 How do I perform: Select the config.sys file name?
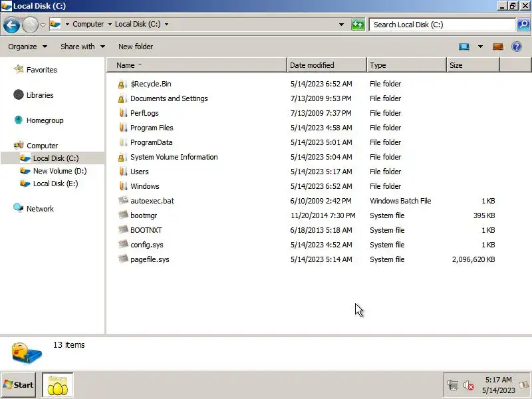[146, 245]
